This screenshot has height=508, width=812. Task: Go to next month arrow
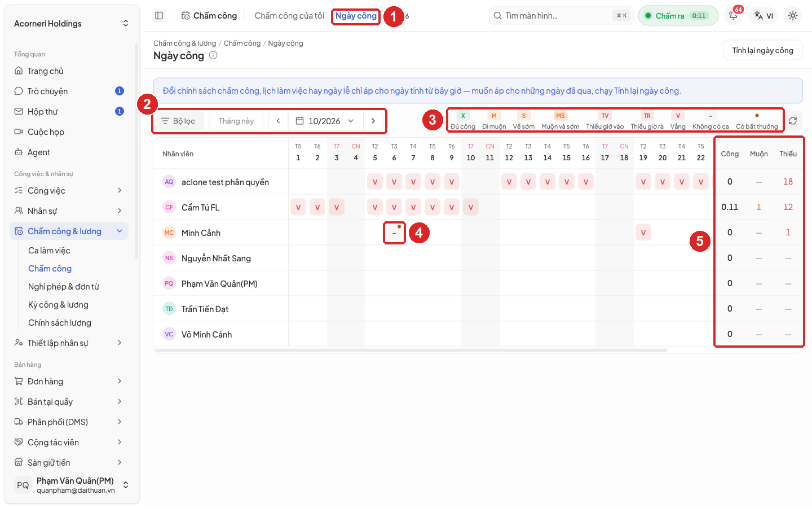(373, 121)
